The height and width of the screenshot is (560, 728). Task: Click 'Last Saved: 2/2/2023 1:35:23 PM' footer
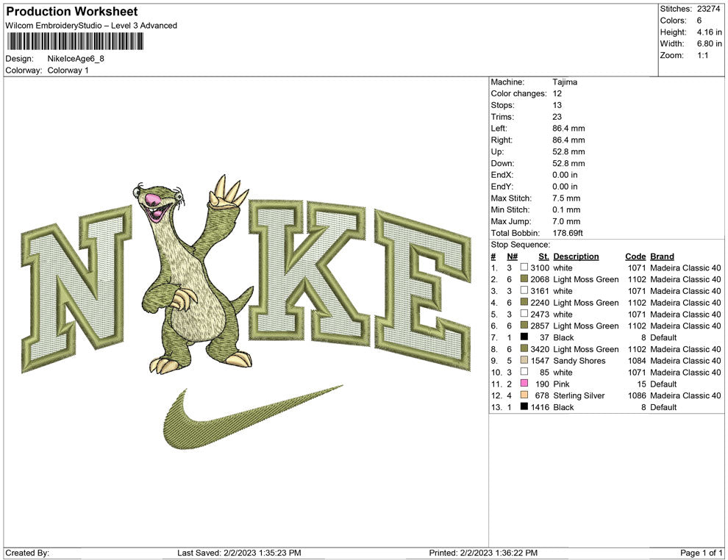coord(239,553)
